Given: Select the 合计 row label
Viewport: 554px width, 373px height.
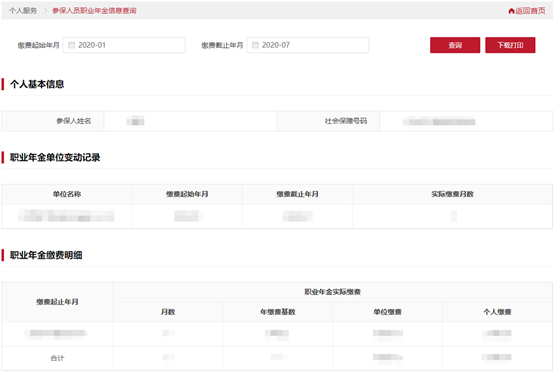Looking at the screenshot, I should coord(57,358).
